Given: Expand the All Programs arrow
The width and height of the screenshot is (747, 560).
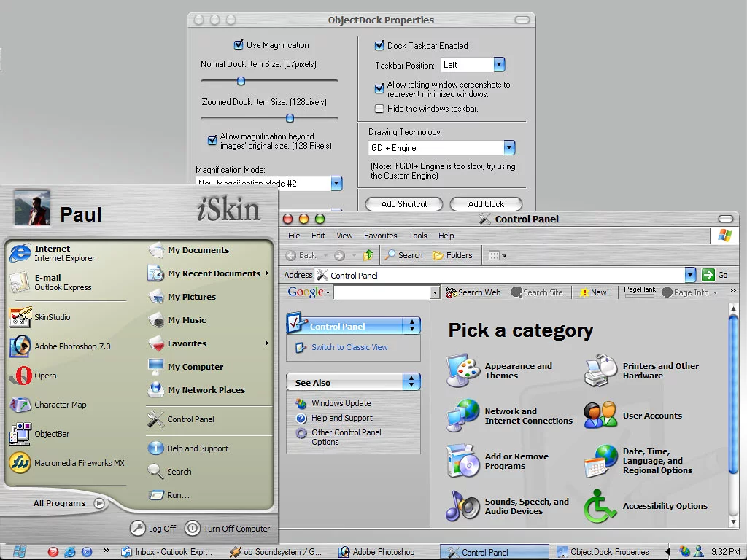Looking at the screenshot, I should click(99, 503).
